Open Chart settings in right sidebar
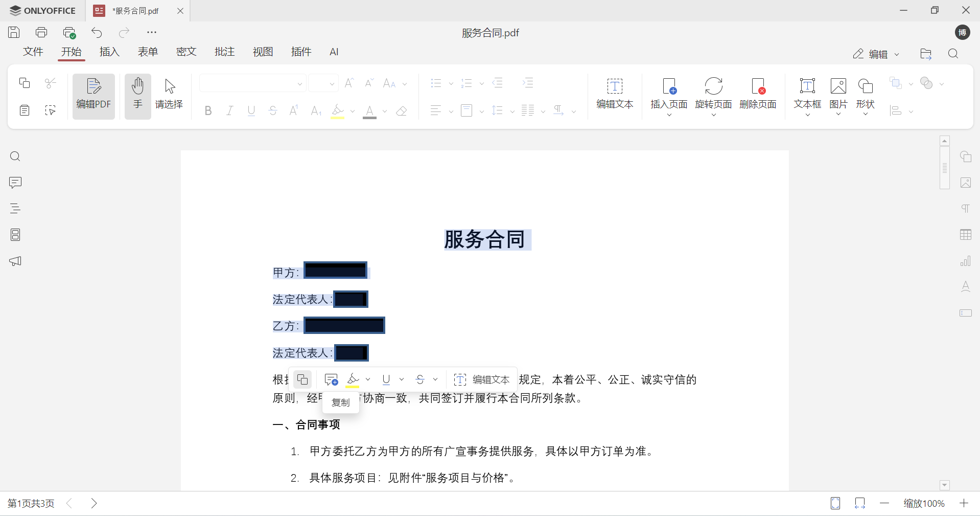This screenshot has width=980, height=516. tap(966, 261)
